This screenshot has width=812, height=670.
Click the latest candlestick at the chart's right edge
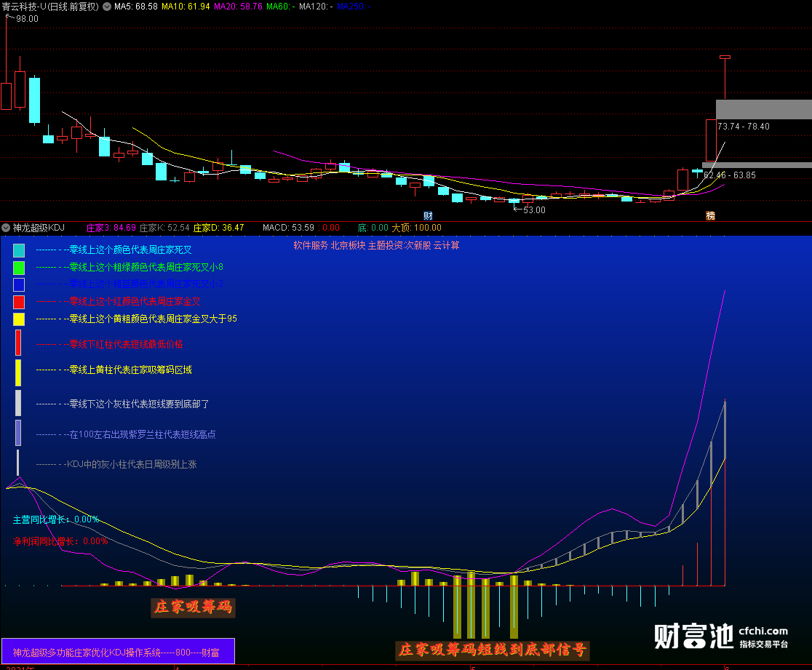coord(725,76)
